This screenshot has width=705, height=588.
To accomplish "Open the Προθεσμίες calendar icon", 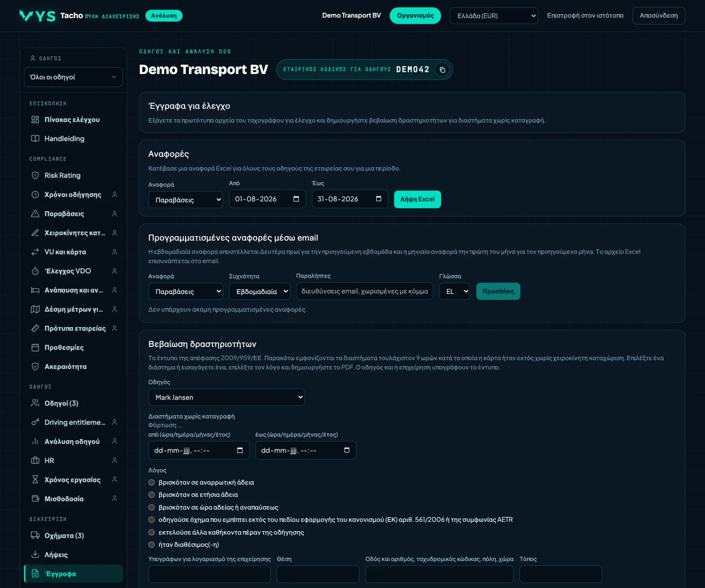I will (35, 347).
